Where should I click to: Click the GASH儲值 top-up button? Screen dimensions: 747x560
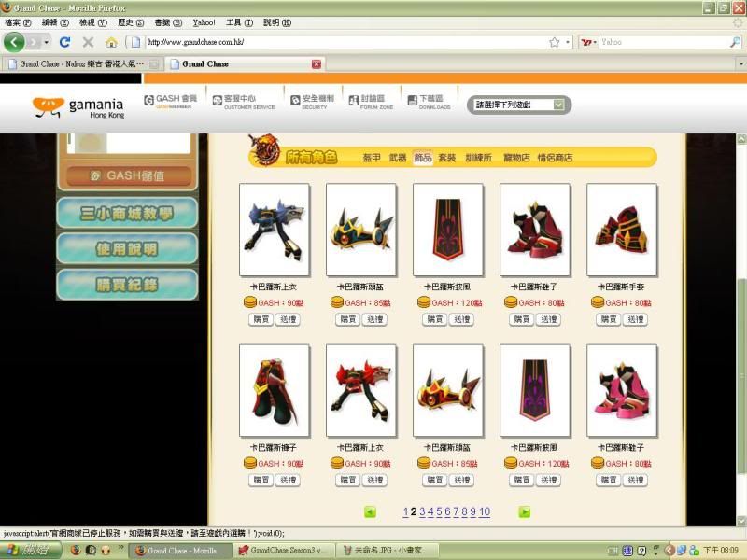(x=129, y=176)
